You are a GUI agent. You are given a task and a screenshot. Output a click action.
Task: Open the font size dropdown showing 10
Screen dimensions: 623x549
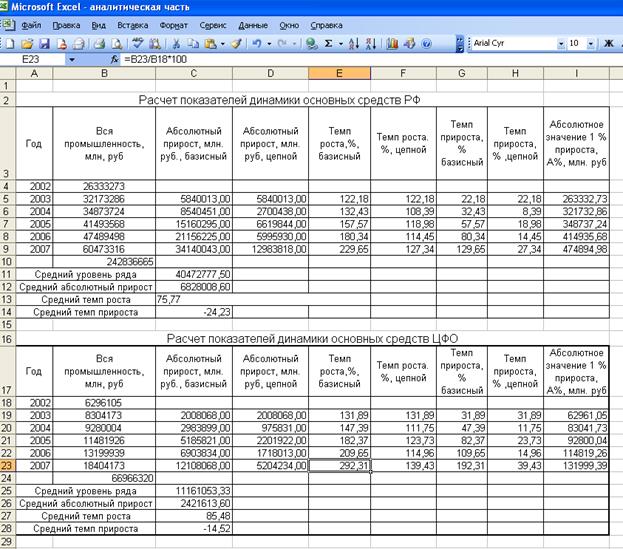(x=590, y=44)
